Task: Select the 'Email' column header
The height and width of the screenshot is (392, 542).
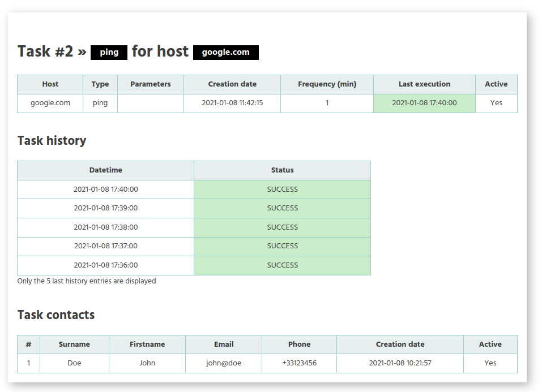Action: point(224,344)
